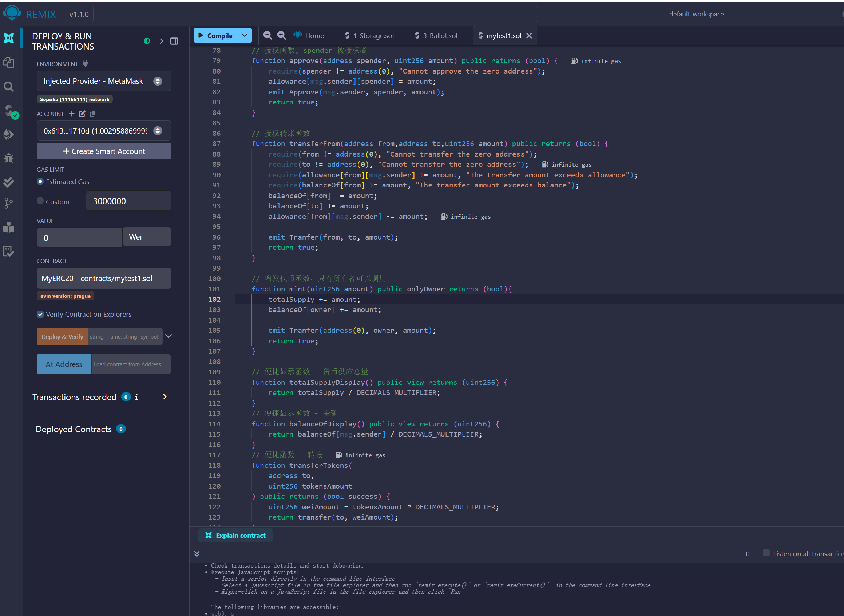Open the Solidity compiler sidebar icon

[10, 111]
